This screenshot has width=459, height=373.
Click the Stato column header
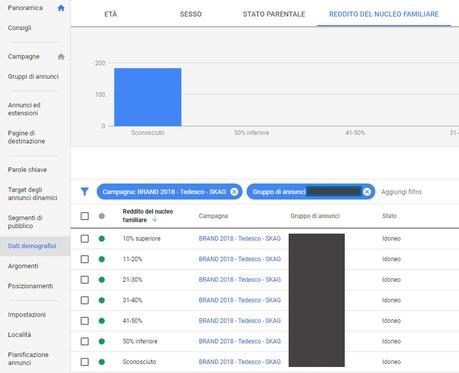(x=389, y=216)
